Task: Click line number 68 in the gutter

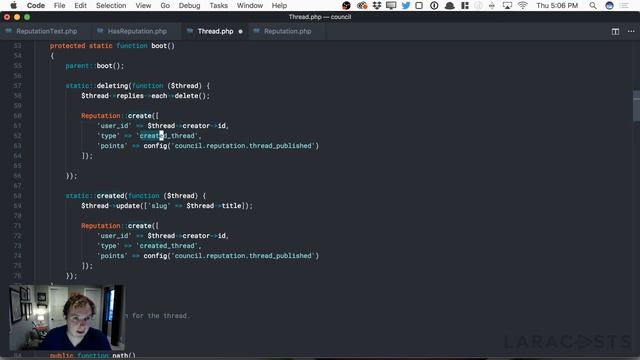Action: 18,196
